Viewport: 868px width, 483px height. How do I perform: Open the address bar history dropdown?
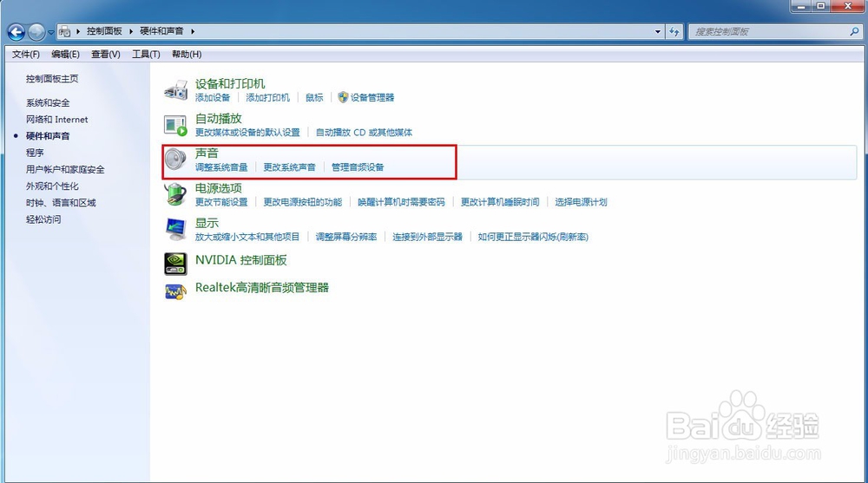(x=658, y=31)
